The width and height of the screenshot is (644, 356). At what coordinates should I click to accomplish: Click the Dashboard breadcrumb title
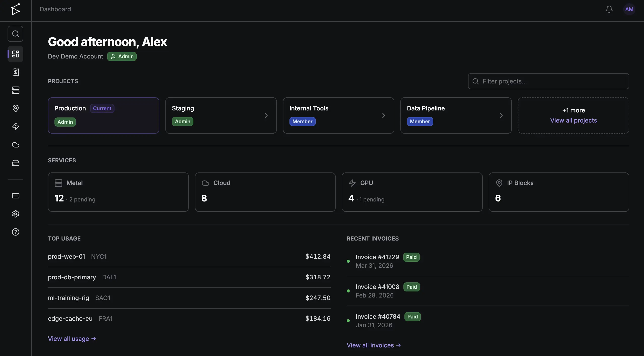tap(55, 9)
